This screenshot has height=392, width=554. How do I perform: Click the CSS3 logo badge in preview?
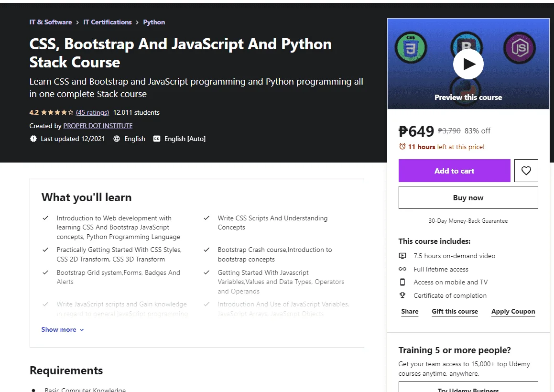tap(411, 48)
